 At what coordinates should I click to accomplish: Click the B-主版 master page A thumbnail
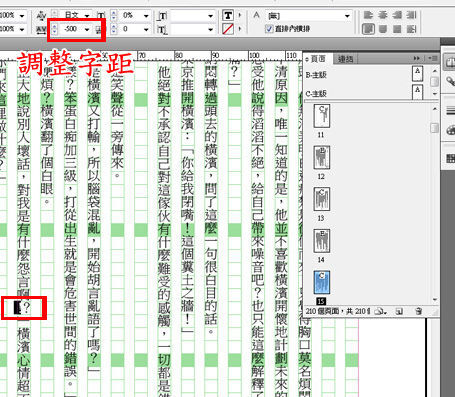[x=417, y=74]
